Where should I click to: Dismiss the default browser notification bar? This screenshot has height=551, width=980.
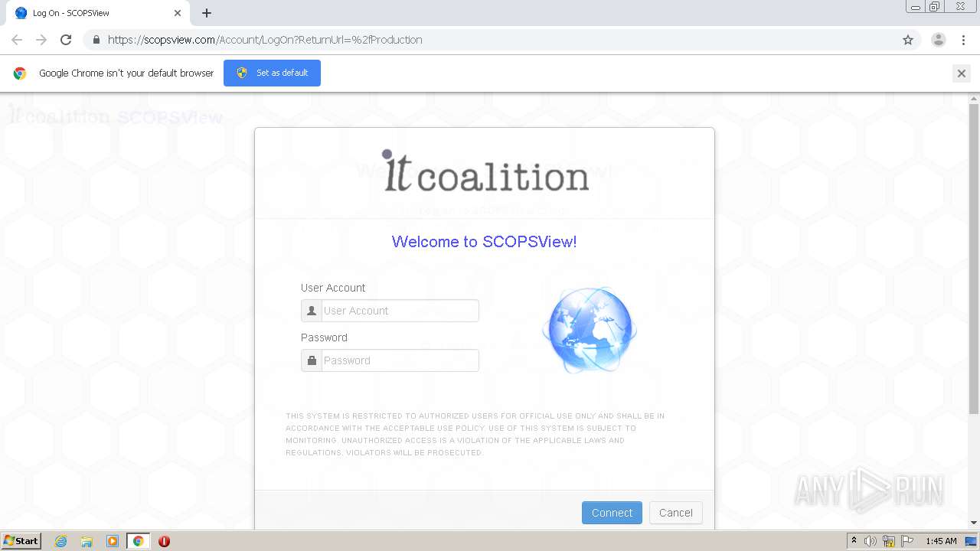pos(962,73)
